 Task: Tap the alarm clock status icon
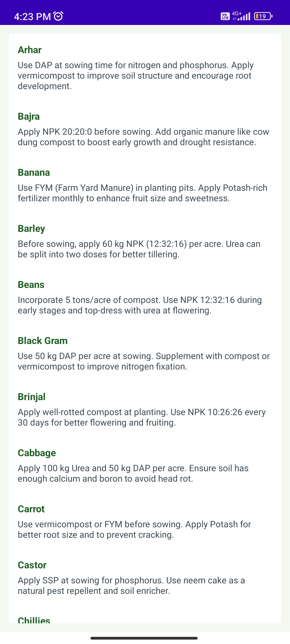pos(58,16)
